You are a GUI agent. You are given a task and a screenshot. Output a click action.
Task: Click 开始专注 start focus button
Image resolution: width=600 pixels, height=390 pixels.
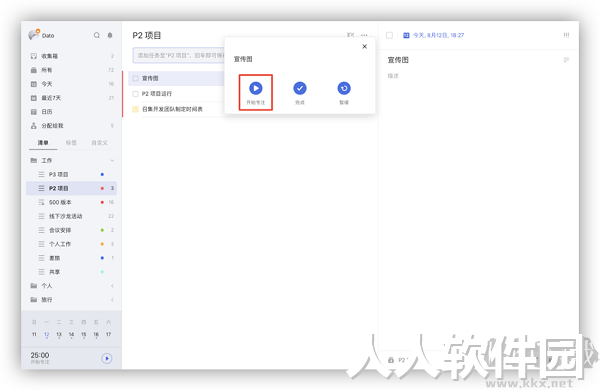pos(256,93)
